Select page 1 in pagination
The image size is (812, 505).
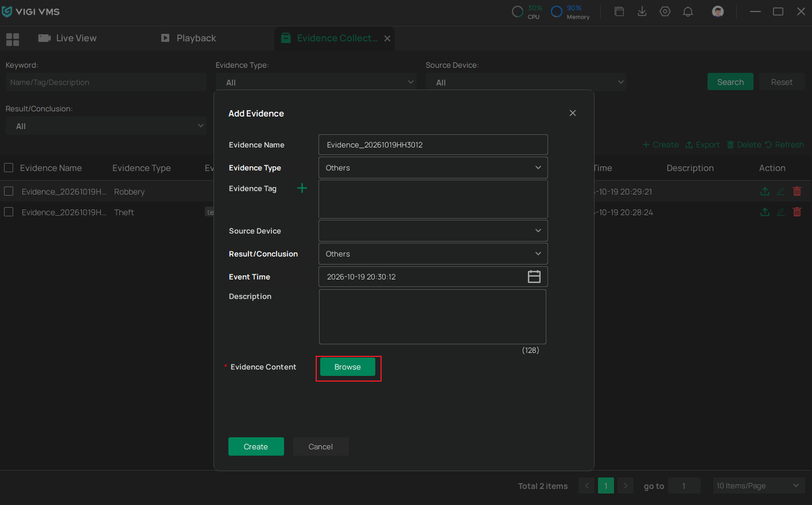(606, 485)
